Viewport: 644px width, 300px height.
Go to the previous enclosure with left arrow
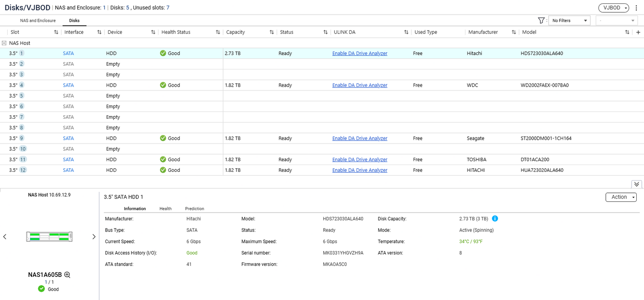pos(5,237)
